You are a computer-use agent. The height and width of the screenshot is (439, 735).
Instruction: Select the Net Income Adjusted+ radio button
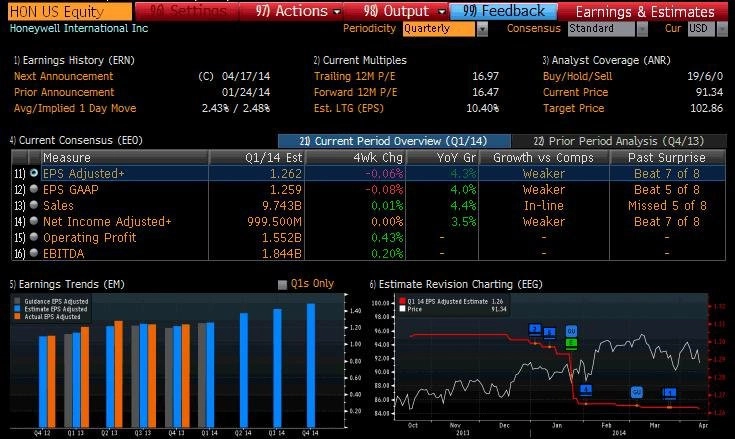(x=33, y=221)
